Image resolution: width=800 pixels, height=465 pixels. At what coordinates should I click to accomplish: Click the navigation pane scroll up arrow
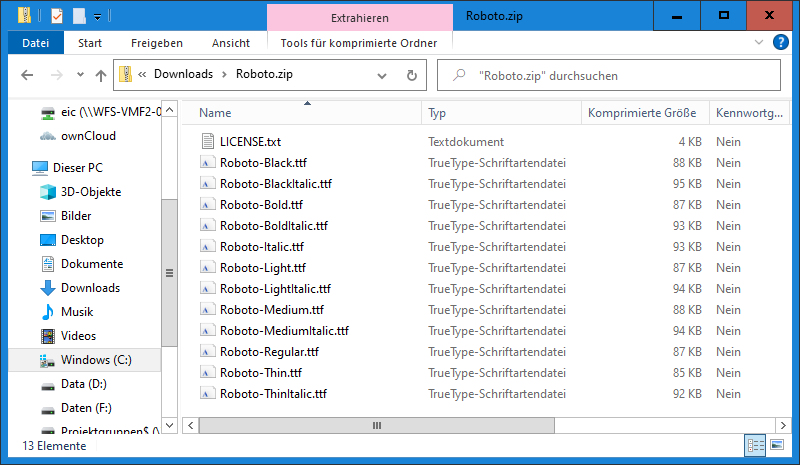[x=169, y=109]
